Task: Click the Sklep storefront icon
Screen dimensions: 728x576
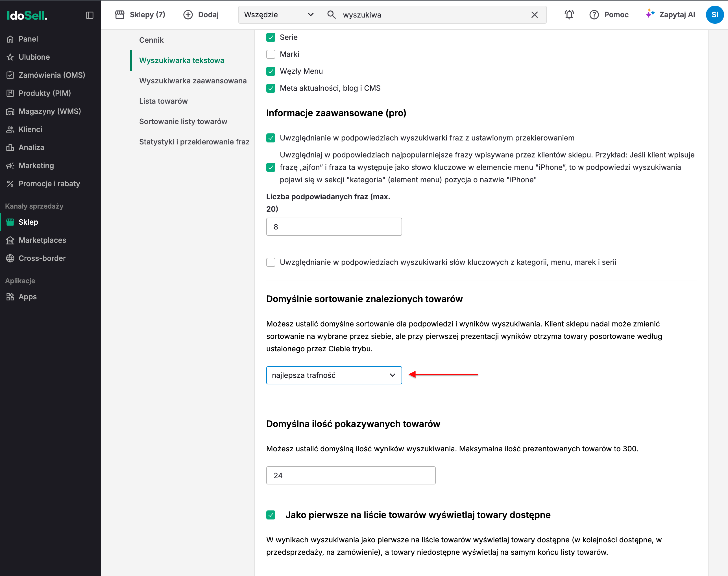Action: [x=10, y=222]
